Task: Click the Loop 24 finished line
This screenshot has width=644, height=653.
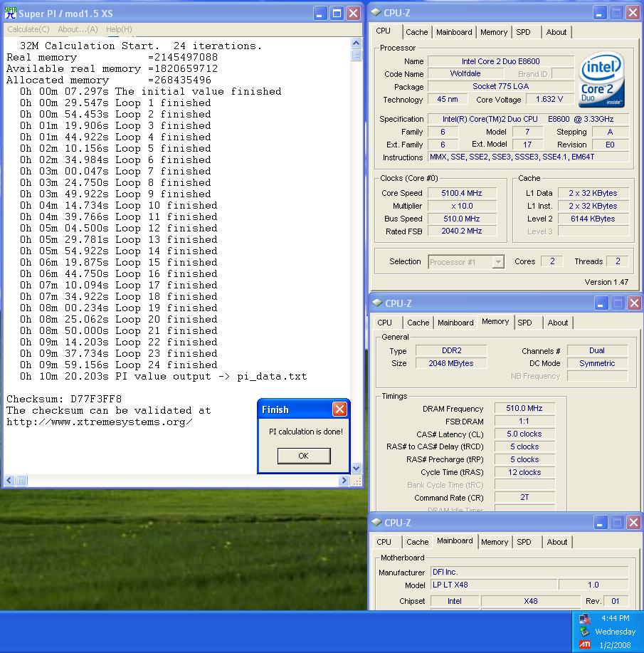Action: (119, 365)
